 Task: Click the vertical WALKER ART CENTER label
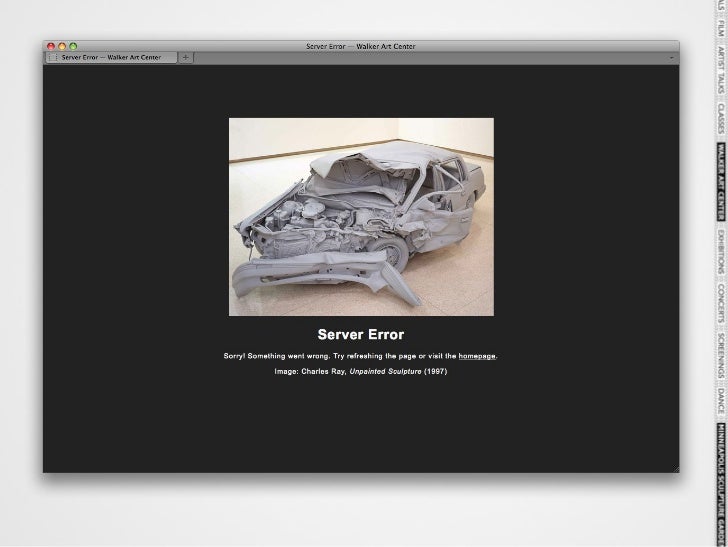coord(721,182)
